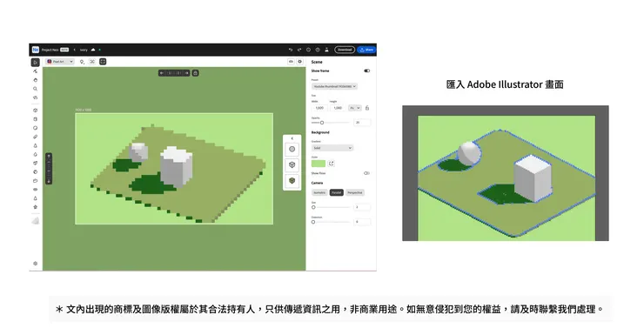
Task: Select the hand pan tool
Action: click(36, 80)
